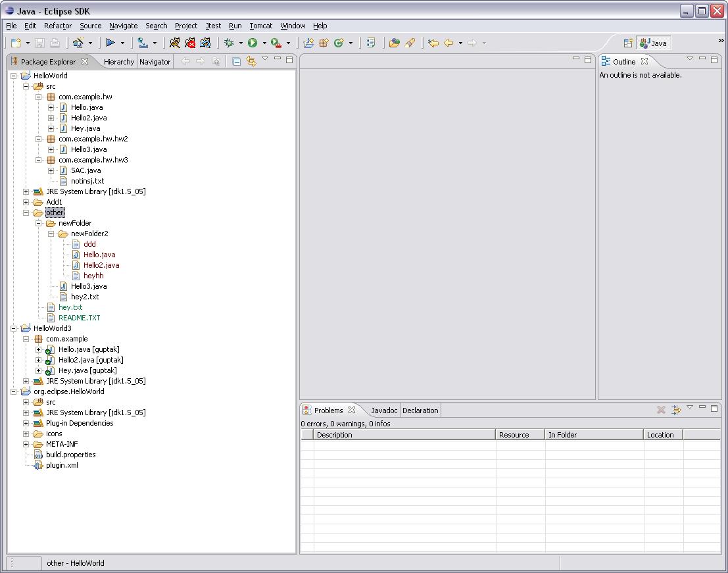
Task: Click the Filters icon in Problems view
Action: (676, 410)
